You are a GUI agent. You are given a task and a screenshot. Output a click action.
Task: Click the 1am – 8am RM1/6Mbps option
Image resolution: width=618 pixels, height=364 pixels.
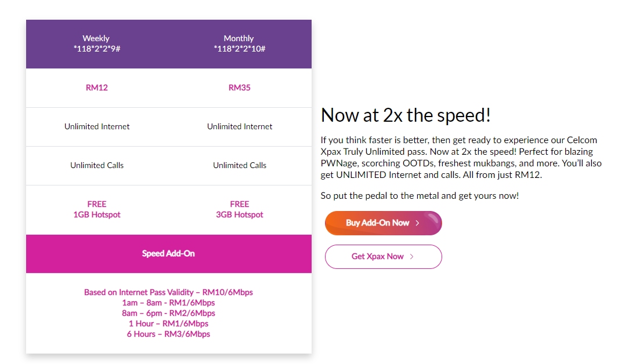168,303
